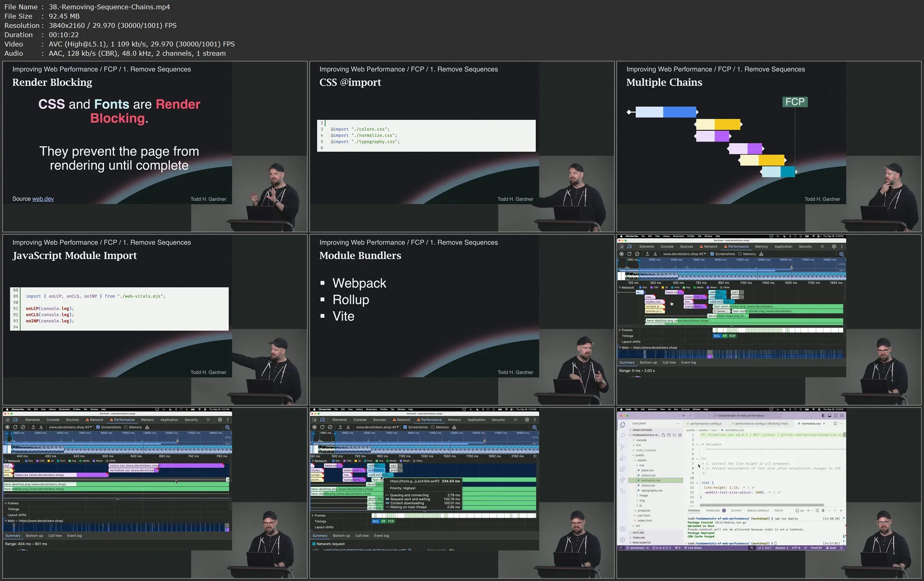This screenshot has height=581, width=924.
Task: Open Search icon in VS Code activity bar
Action: pos(622,436)
